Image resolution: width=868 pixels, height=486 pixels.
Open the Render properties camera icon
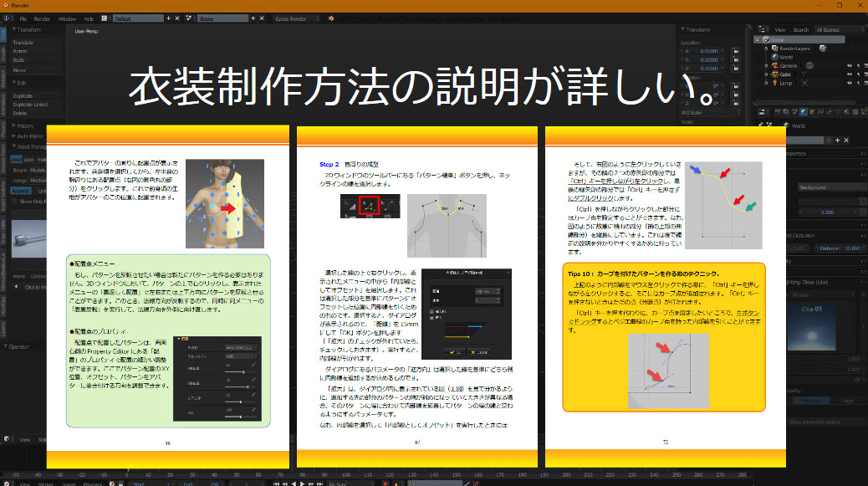pyautogui.click(x=778, y=112)
